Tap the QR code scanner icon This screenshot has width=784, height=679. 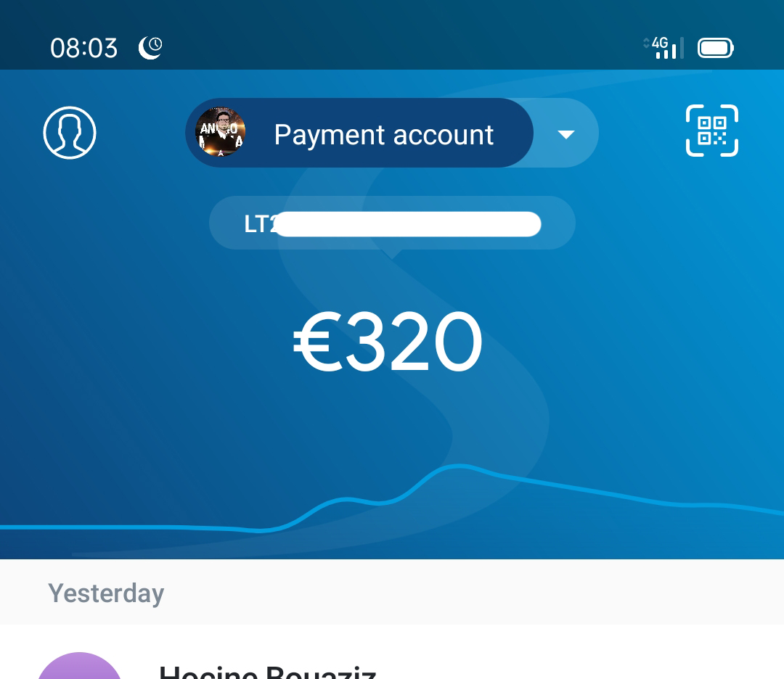(711, 131)
